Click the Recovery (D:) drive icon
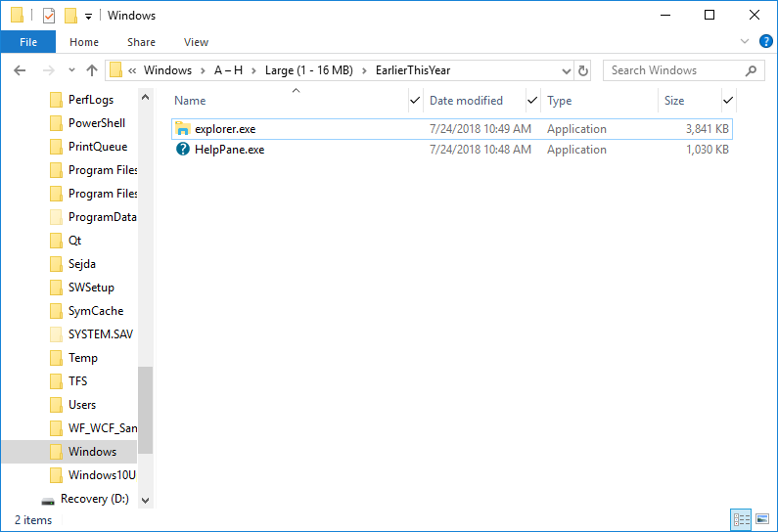778x532 pixels. pyautogui.click(x=48, y=501)
